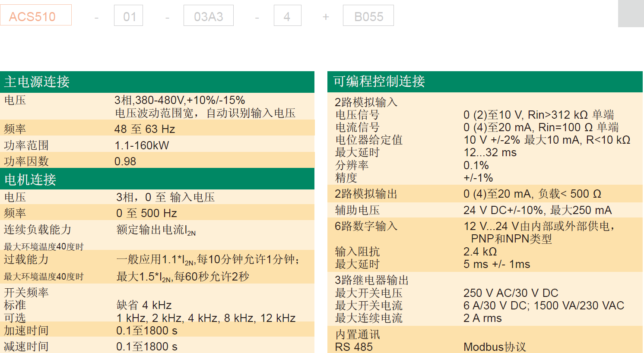Select the B055 type code box
The height and width of the screenshot is (353, 644).
368,16
